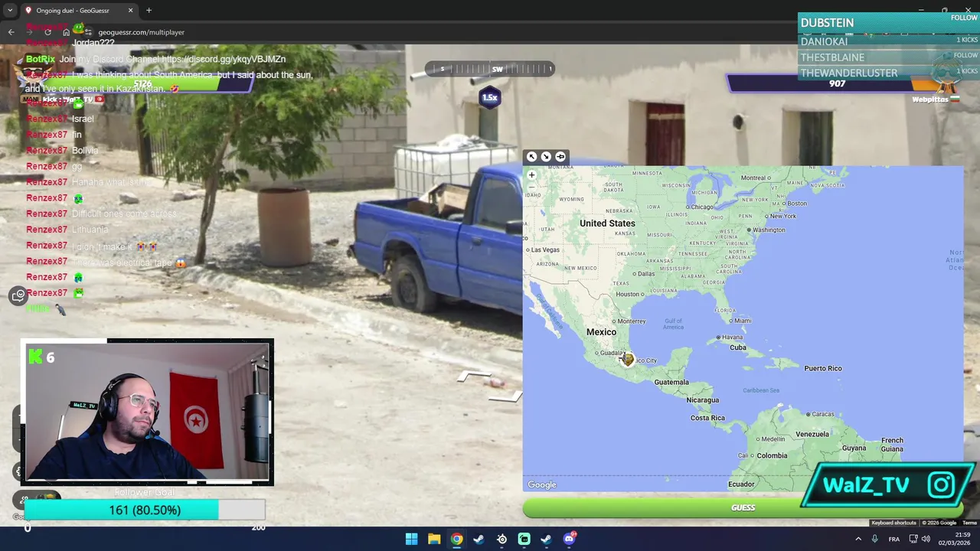Pin the guess map with the pin icon
Viewport: 980px width, 551px height.
click(560, 157)
